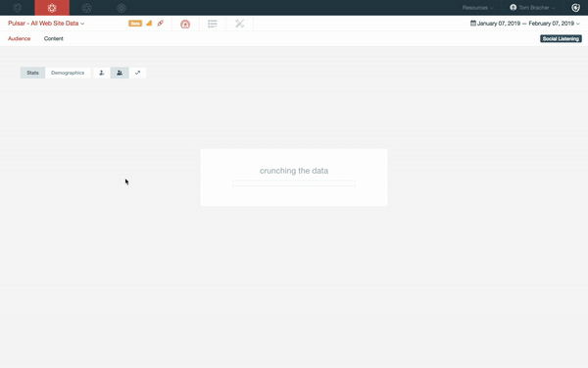588x368 pixels.
Task: Open the red dashboard gauge view
Action: coord(185,24)
